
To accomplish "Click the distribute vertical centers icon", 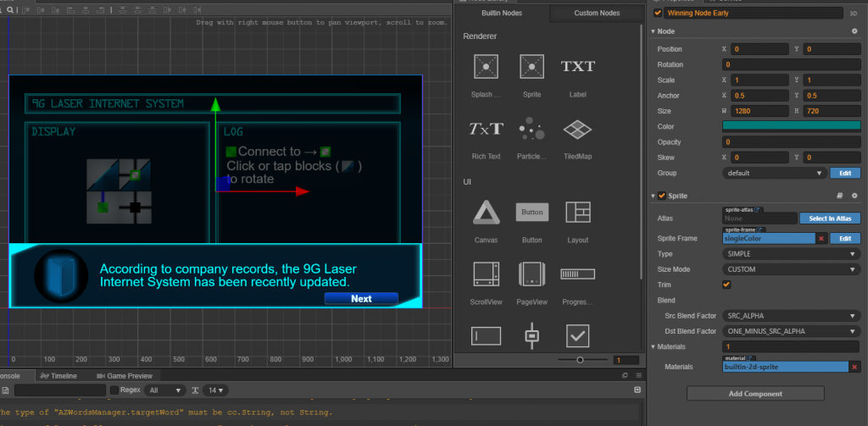I will (137, 10).
